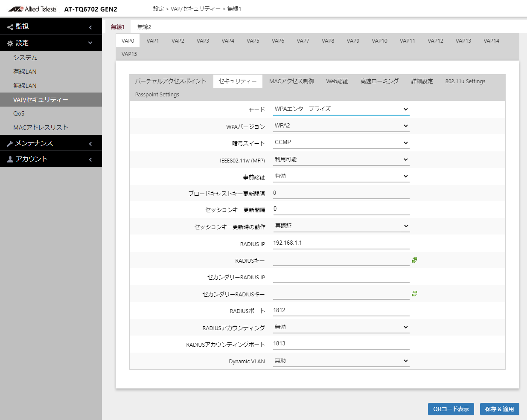The width and height of the screenshot is (527, 420).
Task: Click the RADIUS IP input field
Action: click(x=341, y=243)
